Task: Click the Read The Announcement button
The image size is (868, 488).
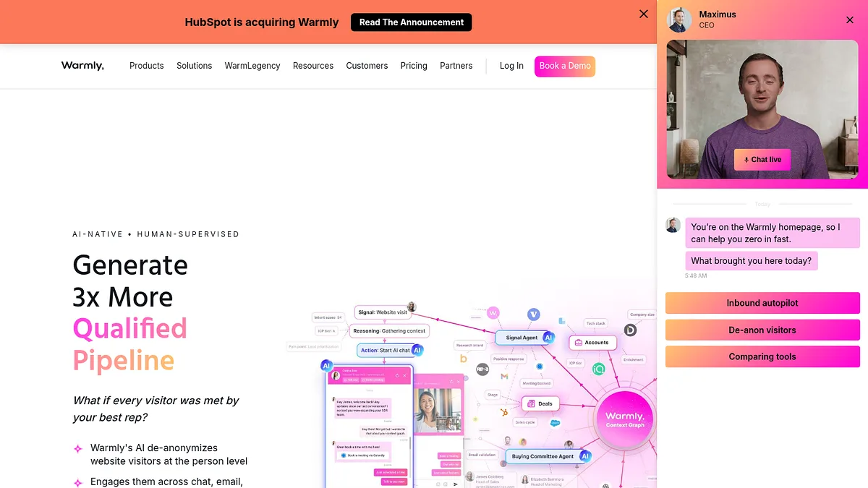Action: click(x=411, y=22)
